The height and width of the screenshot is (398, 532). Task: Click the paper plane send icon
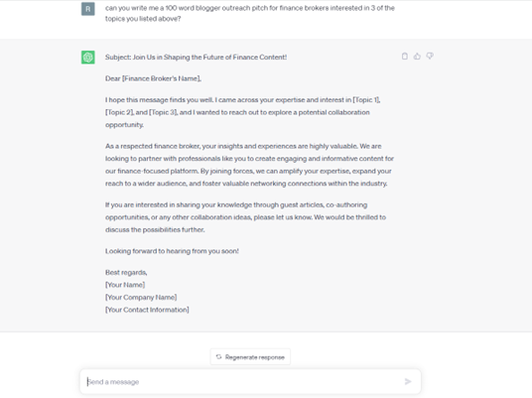click(408, 382)
